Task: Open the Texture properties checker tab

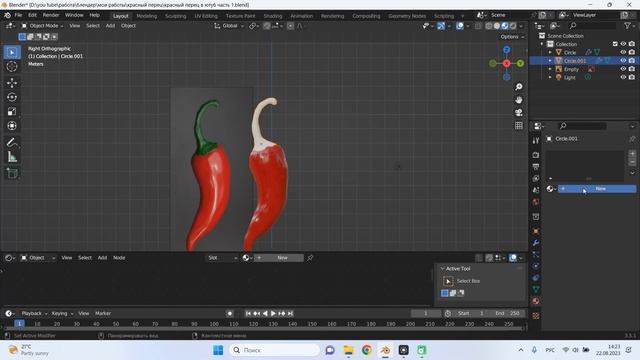Action: pos(536,316)
